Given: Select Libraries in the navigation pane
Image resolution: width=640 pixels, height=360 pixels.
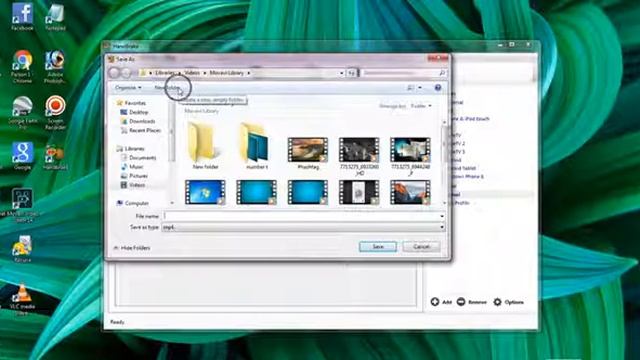Looking at the screenshot, I should coord(135,149).
